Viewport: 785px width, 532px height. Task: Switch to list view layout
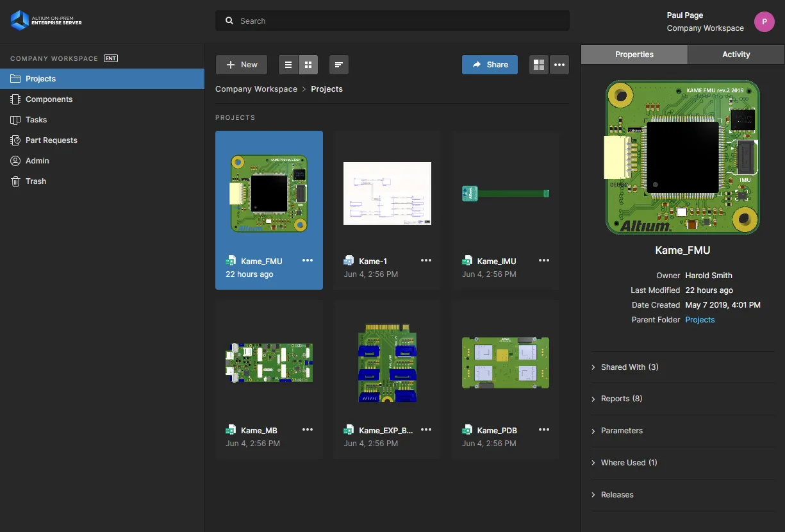(x=288, y=65)
